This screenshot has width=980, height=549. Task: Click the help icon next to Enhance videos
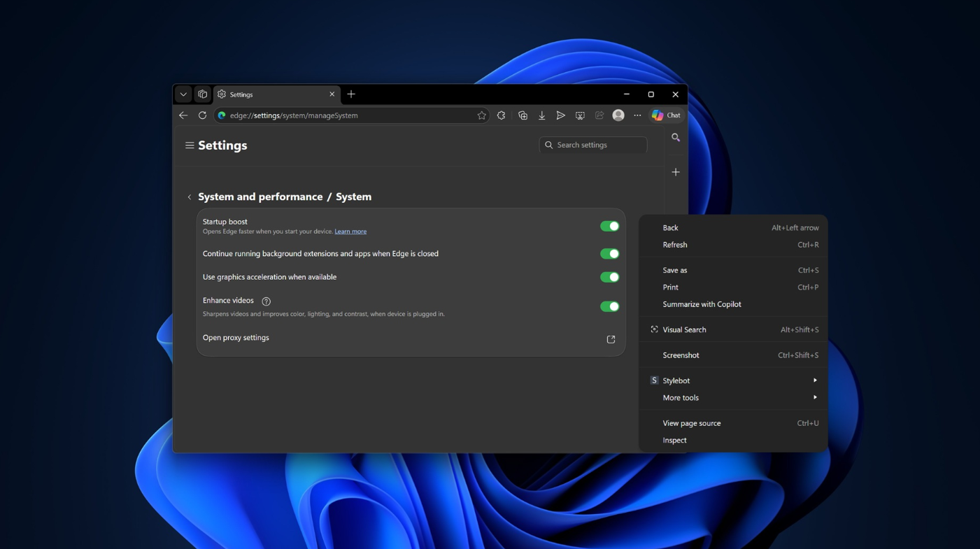(266, 301)
